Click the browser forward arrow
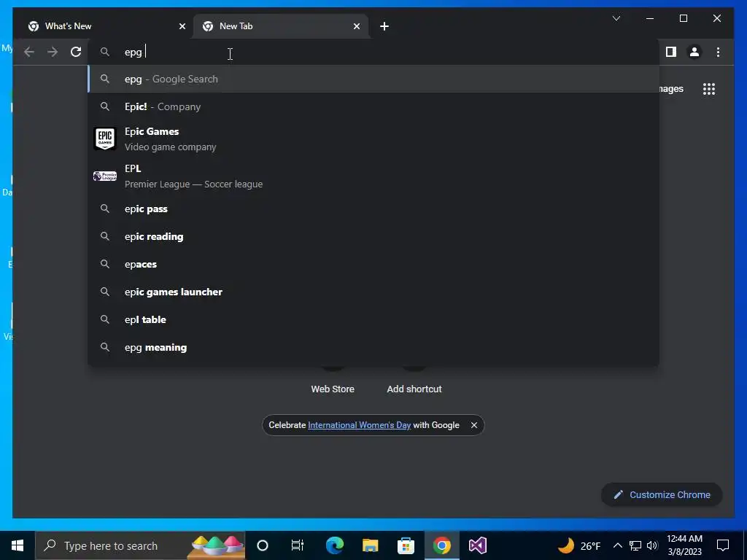Image resolution: width=747 pixels, height=560 pixels. pos(53,52)
